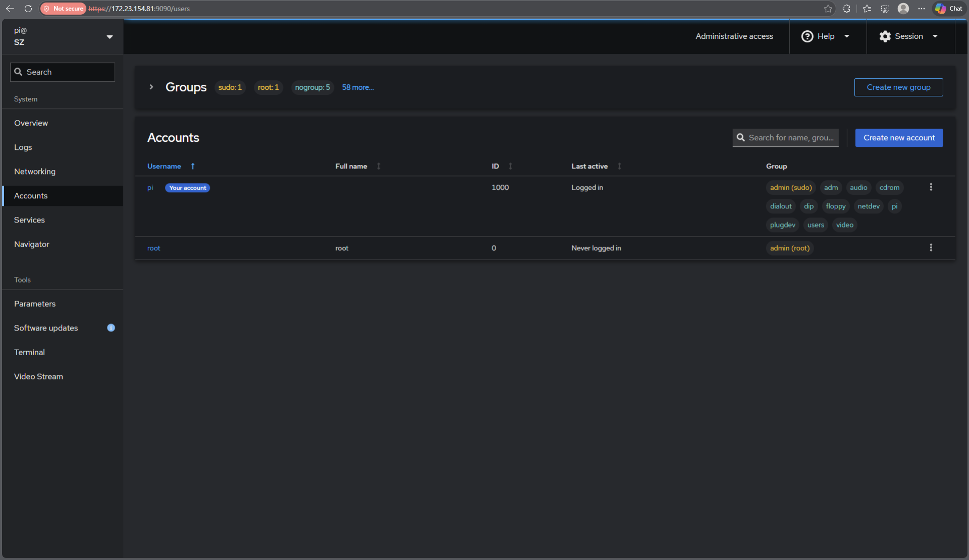This screenshot has height=560, width=969.
Task: Open the kebab menu on the pi account row
Action: pos(931,187)
